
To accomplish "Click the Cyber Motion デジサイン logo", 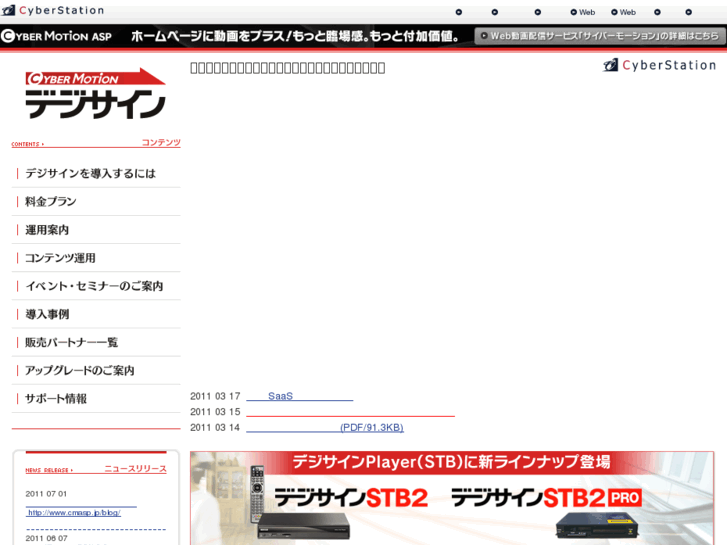I will tap(96, 94).
